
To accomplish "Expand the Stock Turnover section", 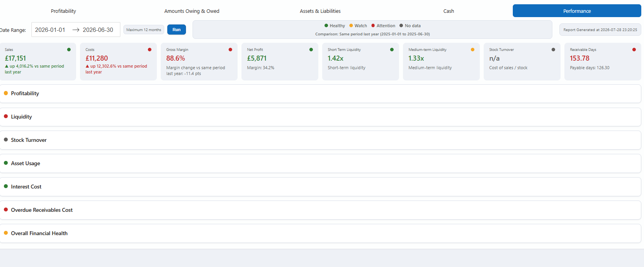I will pyautogui.click(x=320, y=140).
